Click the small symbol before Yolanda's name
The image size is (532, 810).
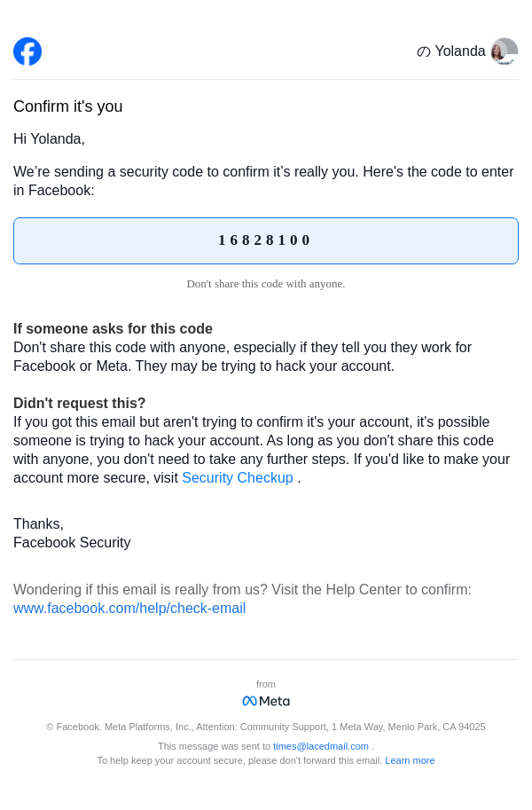tap(424, 51)
